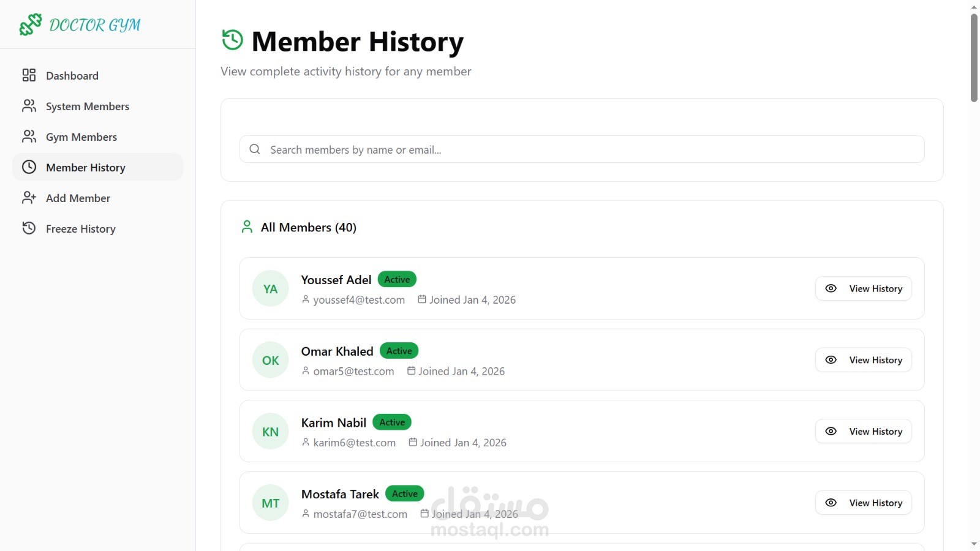This screenshot has height=551, width=980.
Task: View history for Karim Nabil
Action: coord(864,432)
